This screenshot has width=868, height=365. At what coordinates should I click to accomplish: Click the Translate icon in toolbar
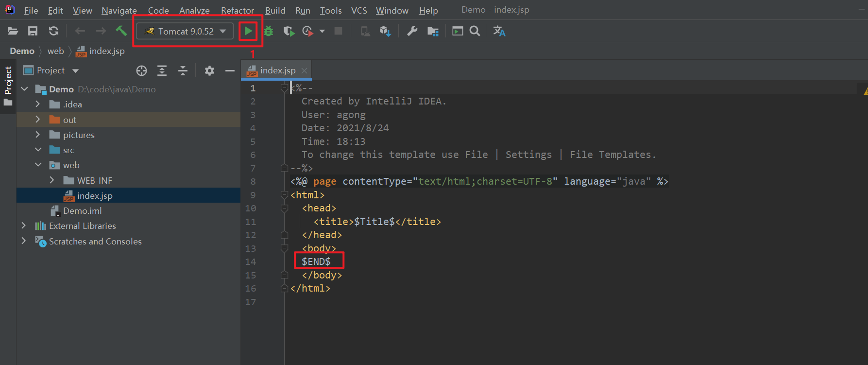(x=499, y=31)
